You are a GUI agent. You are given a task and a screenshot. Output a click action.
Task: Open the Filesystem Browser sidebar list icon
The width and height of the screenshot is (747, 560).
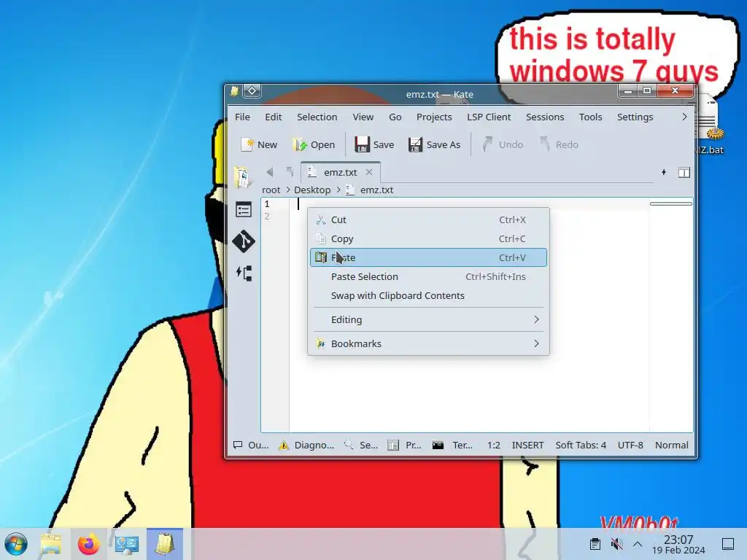tap(244, 209)
